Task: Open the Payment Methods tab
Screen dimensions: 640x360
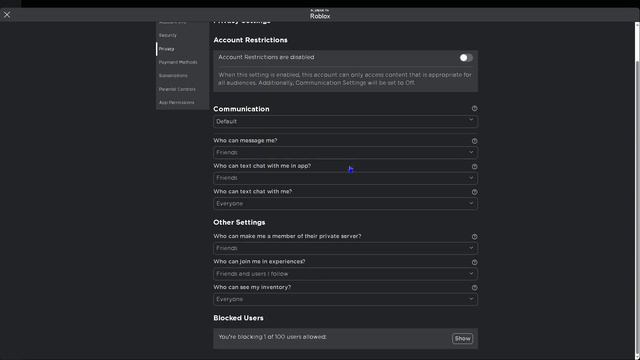Action: point(178,62)
